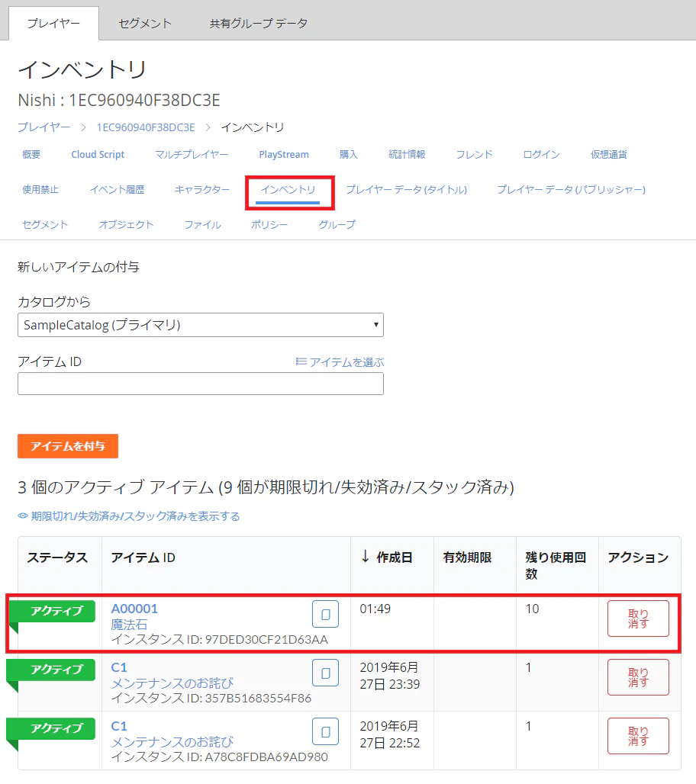Viewport: 696px width, 784px height.
Task: Select the インベントリ section tab
Action: coord(288,189)
